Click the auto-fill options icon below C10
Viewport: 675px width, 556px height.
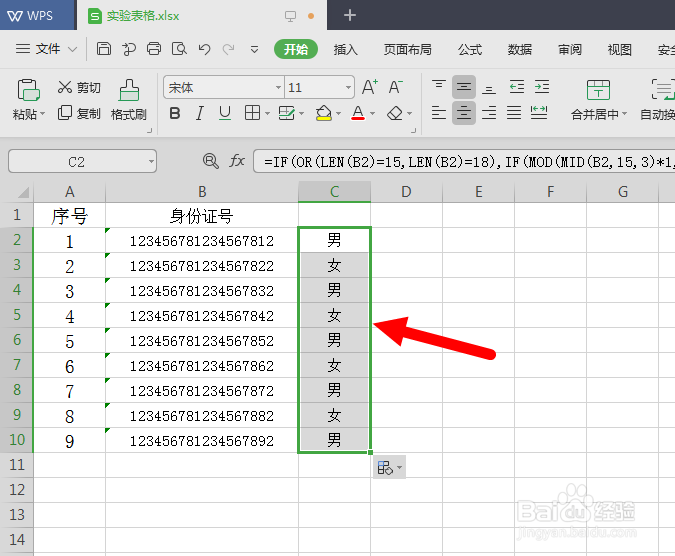point(389,467)
